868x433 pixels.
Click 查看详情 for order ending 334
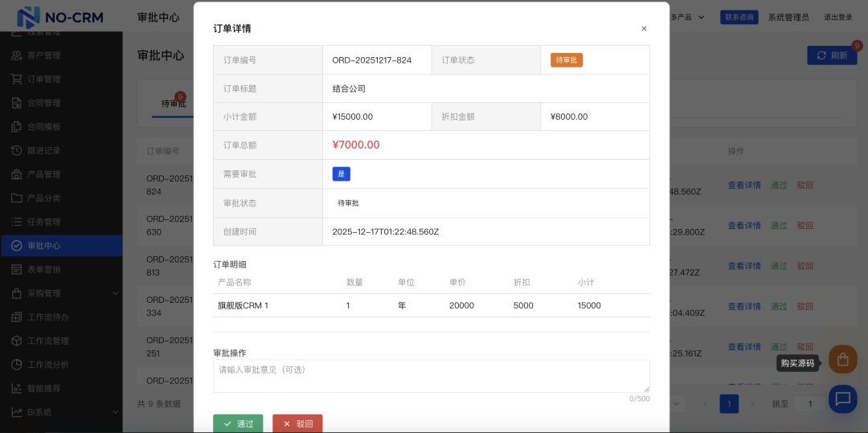click(x=744, y=306)
